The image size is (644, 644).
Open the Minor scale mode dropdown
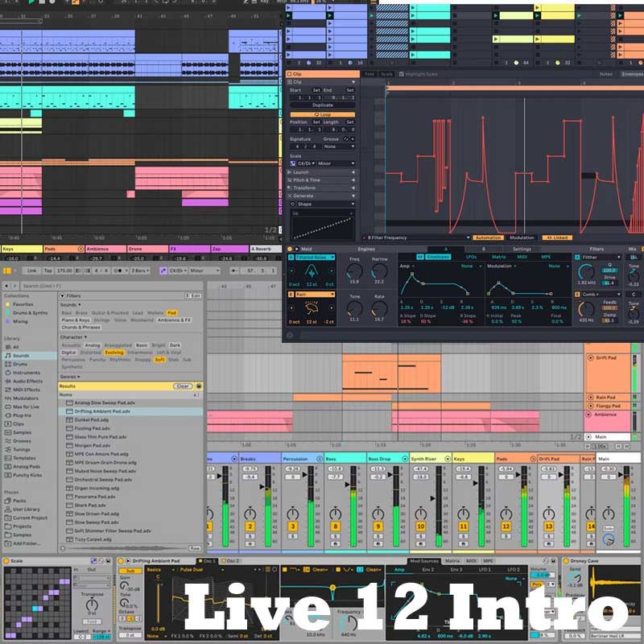pyautogui.click(x=334, y=163)
